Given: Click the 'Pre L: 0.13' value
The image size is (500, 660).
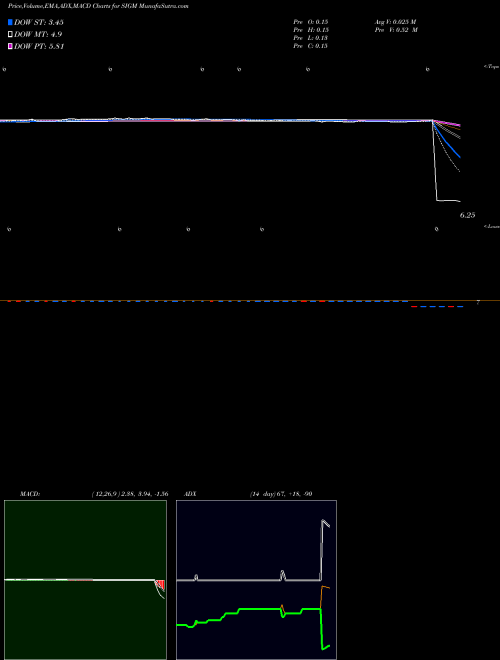Looking at the screenshot, I should point(311,38).
